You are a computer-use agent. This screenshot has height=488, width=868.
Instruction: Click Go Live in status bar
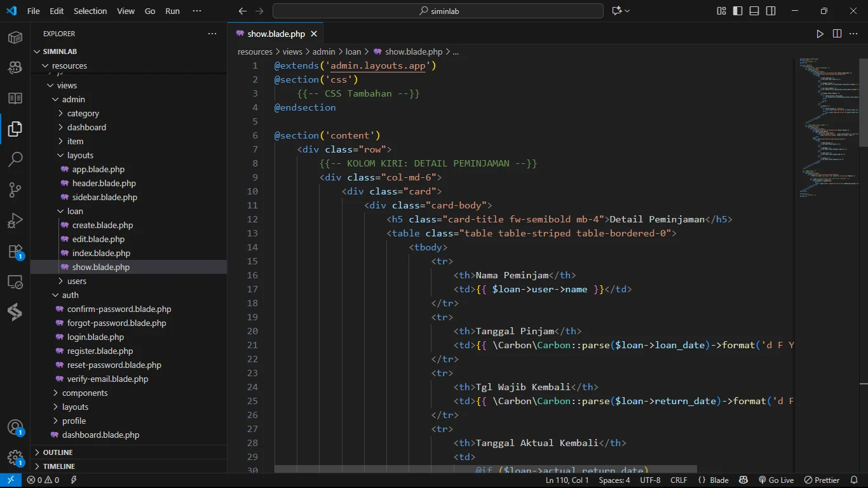[x=776, y=480]
